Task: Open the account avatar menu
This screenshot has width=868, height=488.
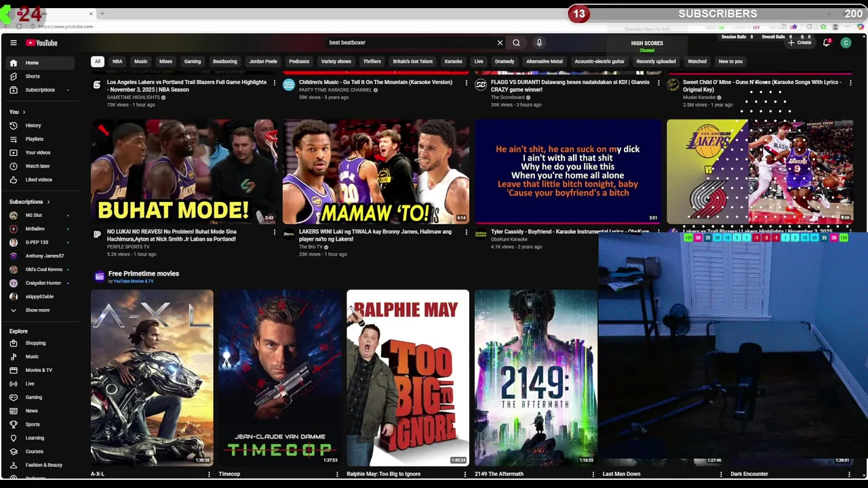Action: 846,43
